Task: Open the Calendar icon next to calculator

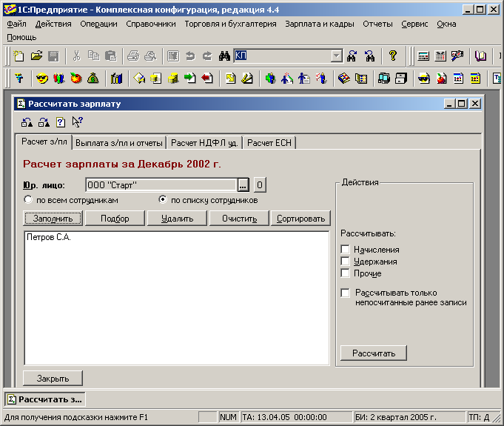Action: (440, 56)
